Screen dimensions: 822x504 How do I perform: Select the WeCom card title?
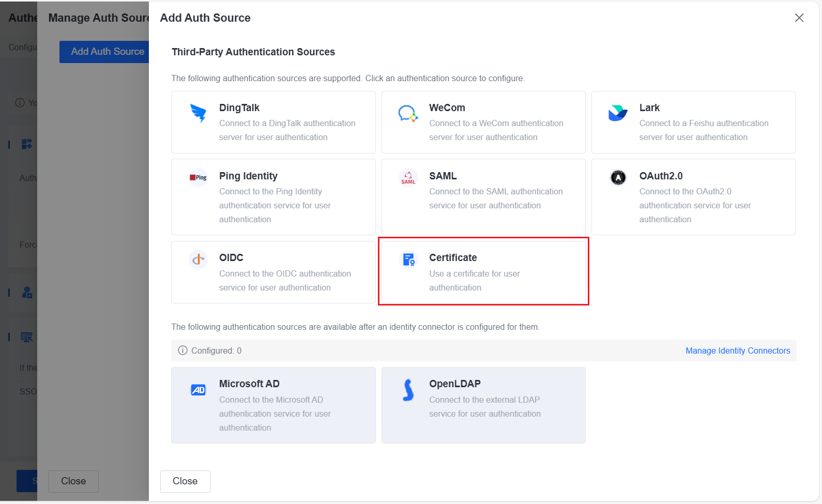pos(447,108)
